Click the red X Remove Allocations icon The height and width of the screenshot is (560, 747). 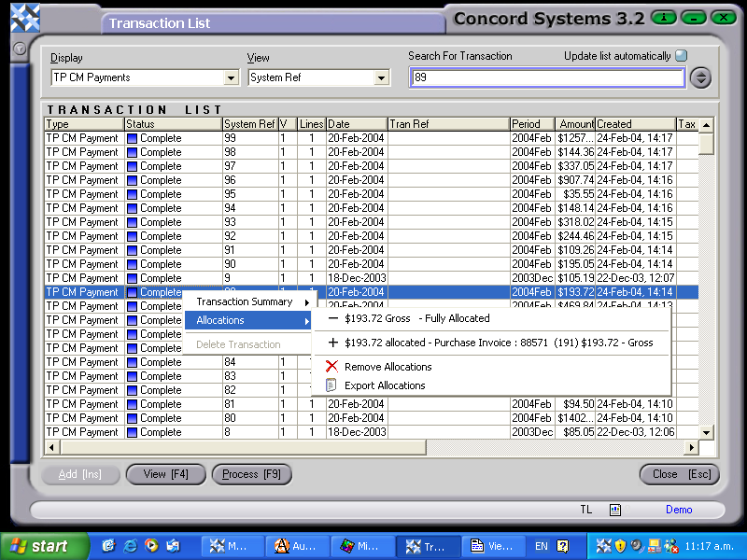[x=333, y=365]
